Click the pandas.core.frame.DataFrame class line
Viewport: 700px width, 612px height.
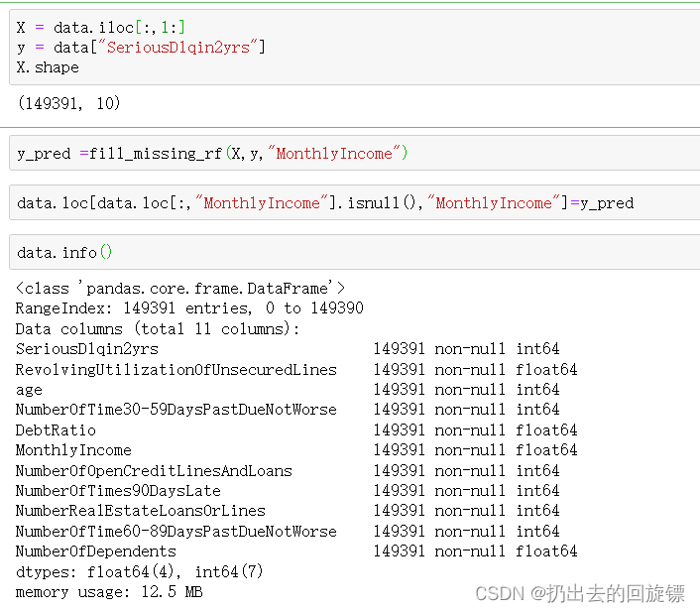pos(180,288)
